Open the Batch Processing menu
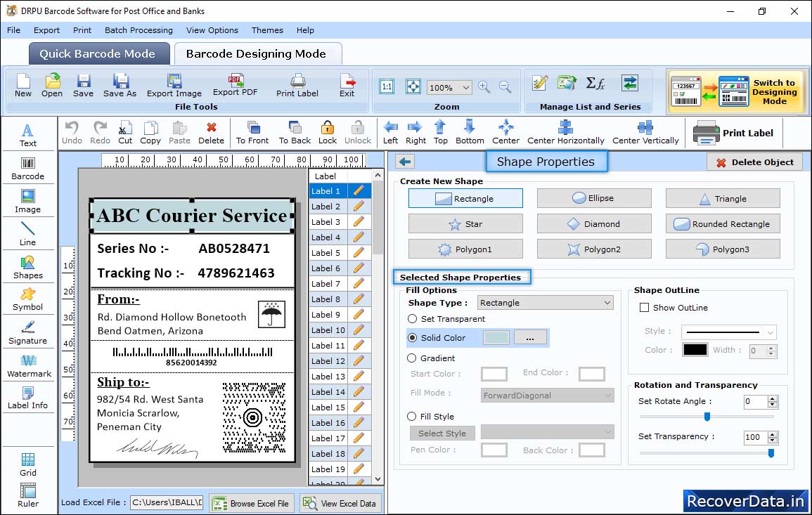This screenshot has height=515, width=812. [x=138, y=30]
